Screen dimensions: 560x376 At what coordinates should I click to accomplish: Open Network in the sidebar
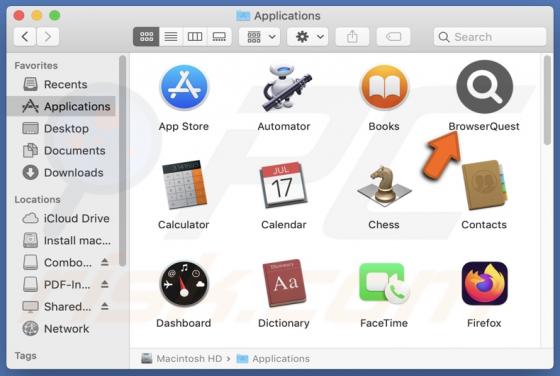point(61,329)
